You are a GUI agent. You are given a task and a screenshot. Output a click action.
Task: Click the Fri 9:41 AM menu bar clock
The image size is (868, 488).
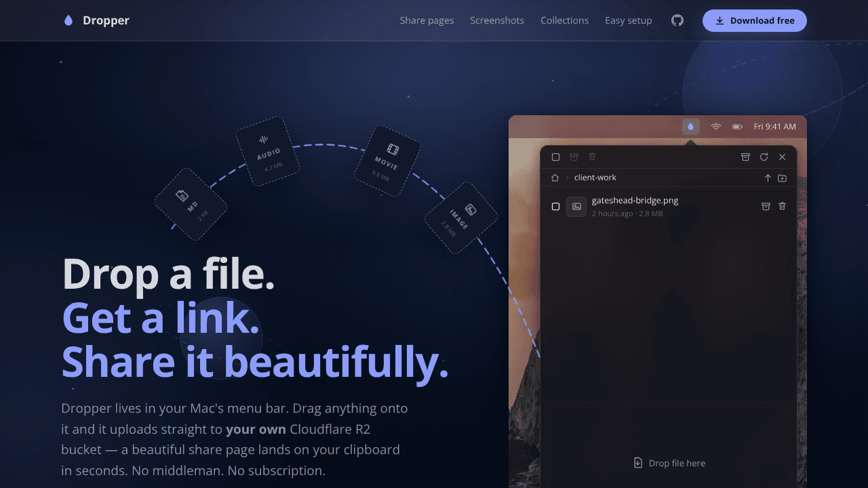tap(774, 127)
